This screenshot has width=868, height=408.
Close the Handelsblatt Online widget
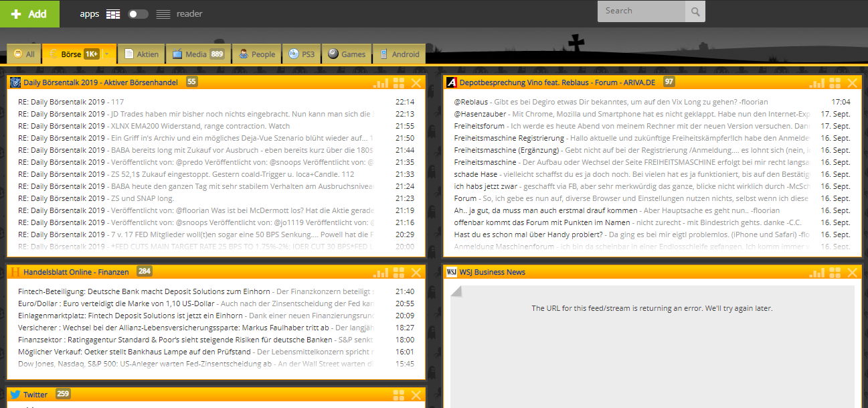(416, 273)
